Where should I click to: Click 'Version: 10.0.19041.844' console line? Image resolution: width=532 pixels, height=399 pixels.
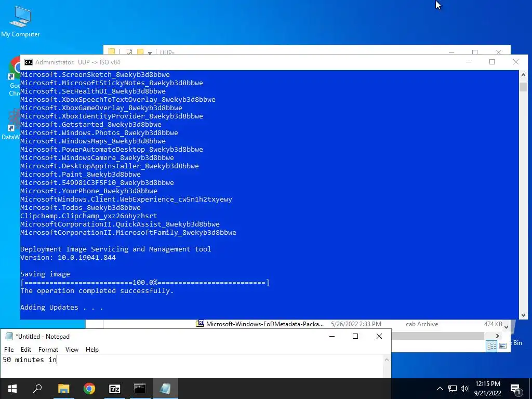click(x=68, y=258)
